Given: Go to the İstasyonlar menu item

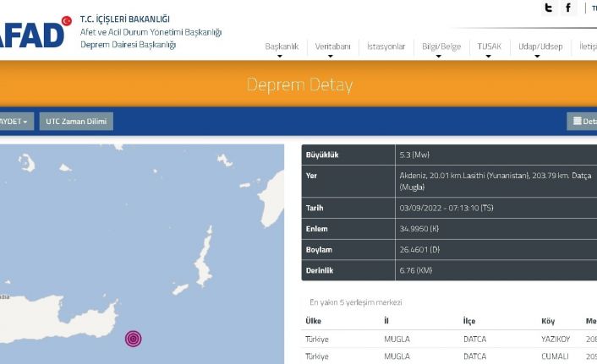Looking at the screenshot, I should pyautogui.click(x=386, y=47).
